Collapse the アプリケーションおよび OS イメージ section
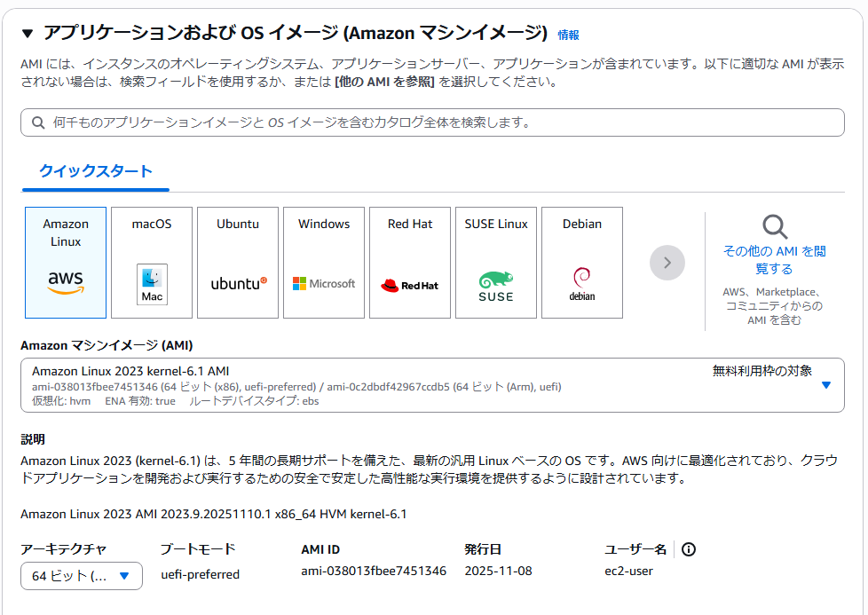The image size is (868, 615). [x=28, y=34]
